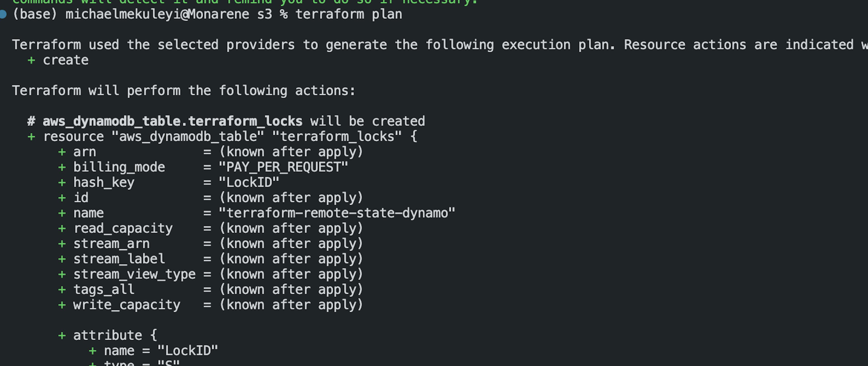Click the "terraform-remote-state-dynamo" name value
The height and width of the screenshot is (366, 868).
337,213
